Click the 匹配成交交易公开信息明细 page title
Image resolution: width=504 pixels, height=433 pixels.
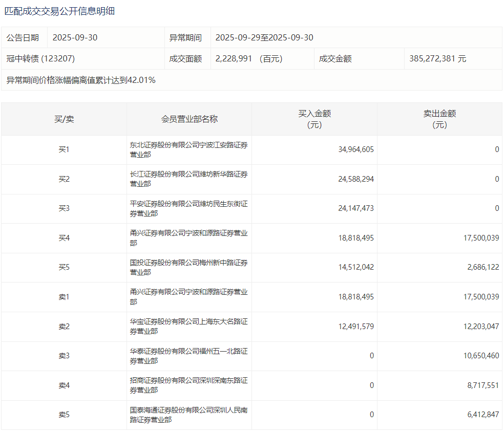click(59, 11)
